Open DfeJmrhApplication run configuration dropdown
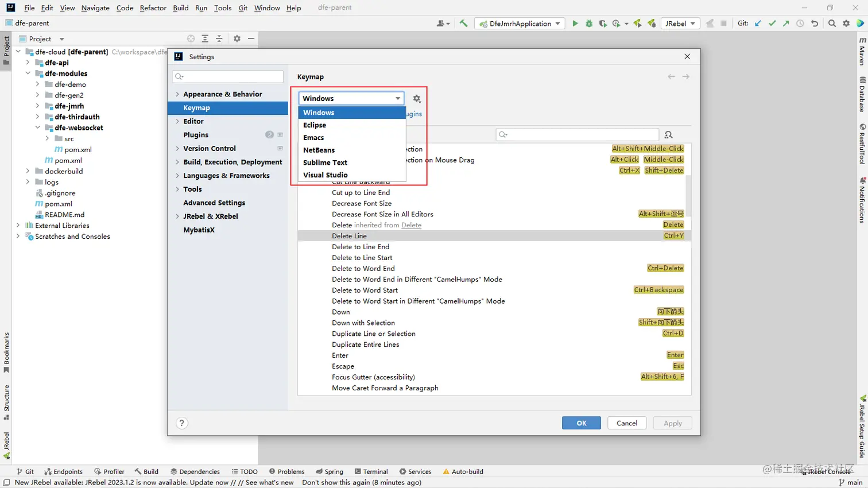This screenshot has height=488, width=868. click(x=520, y=24)
